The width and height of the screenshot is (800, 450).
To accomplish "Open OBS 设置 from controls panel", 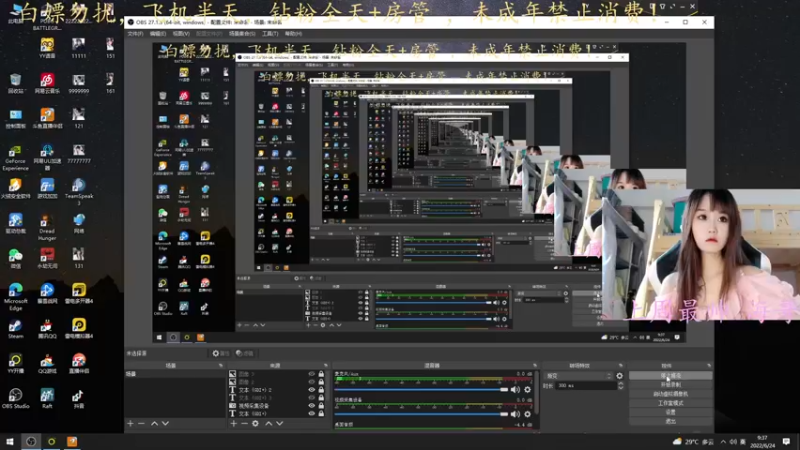I will point(670,412).
